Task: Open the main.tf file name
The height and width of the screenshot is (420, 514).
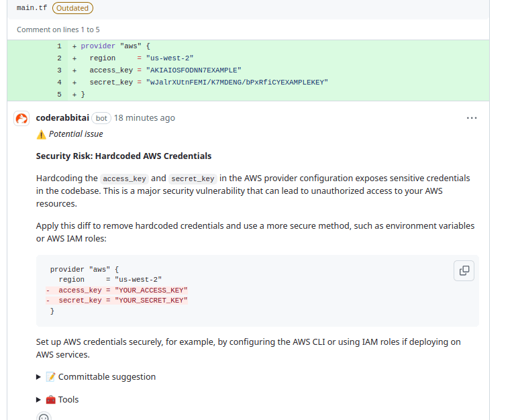Action: click(32, 8)
